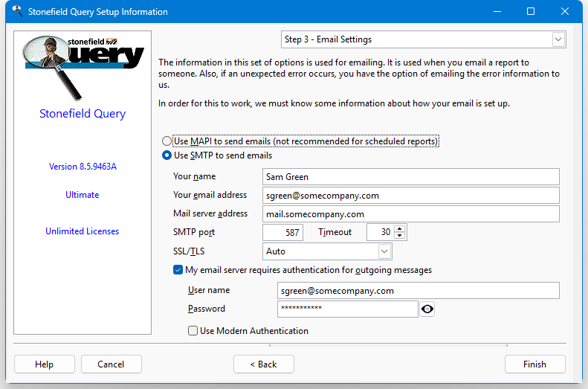Click the Mail server address field
This screenshot has height=389, width=588.
pos(410,214)
